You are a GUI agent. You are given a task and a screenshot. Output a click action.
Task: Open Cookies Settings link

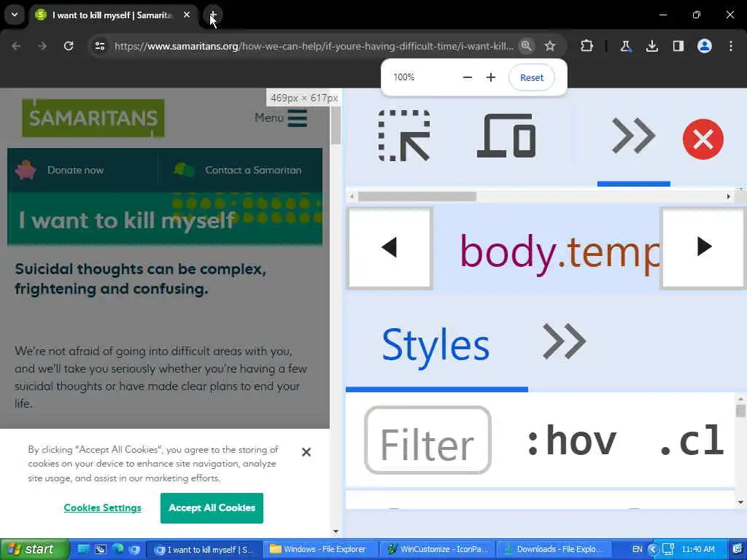click(x=102, y=507)
